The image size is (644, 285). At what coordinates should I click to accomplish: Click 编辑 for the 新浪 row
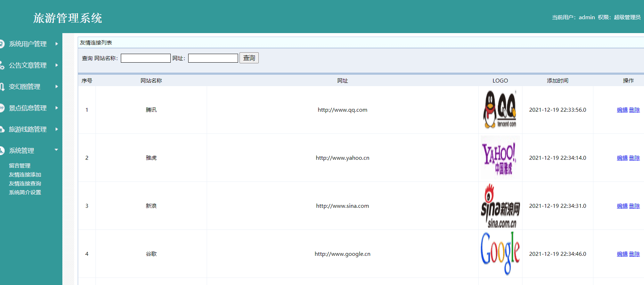(x=622, y=206)
